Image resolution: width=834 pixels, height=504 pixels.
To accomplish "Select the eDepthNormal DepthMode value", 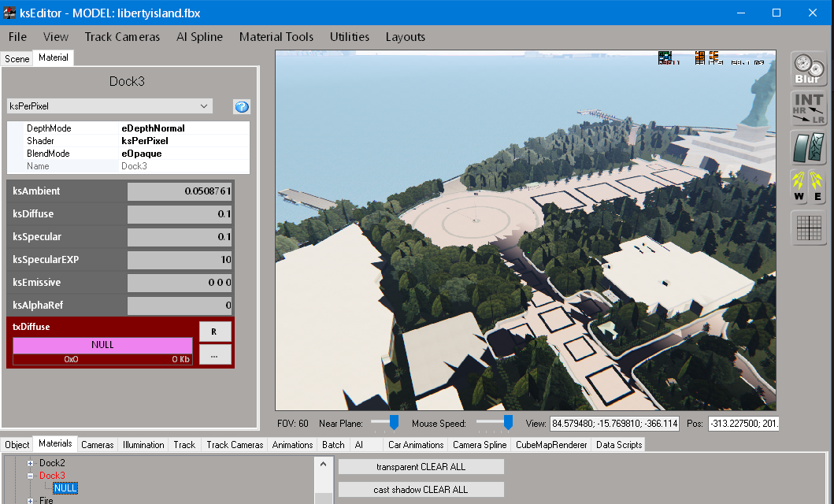I will (154, 128).
